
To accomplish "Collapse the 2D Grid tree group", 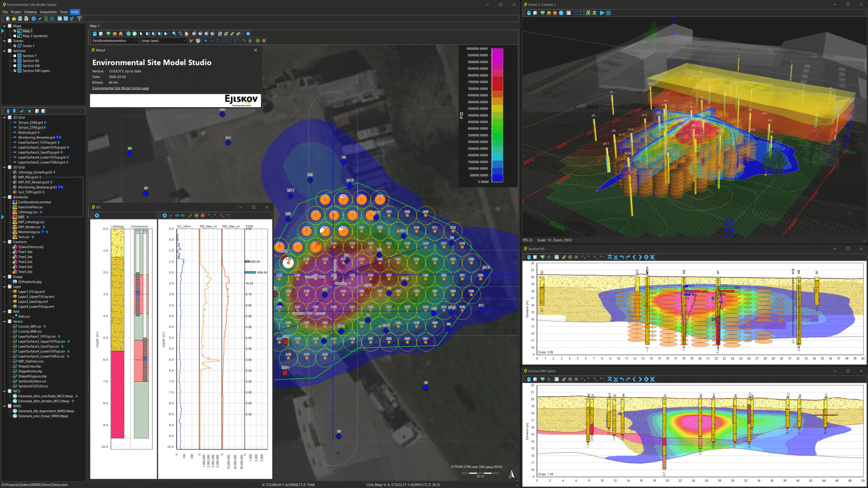I will 4,118.
